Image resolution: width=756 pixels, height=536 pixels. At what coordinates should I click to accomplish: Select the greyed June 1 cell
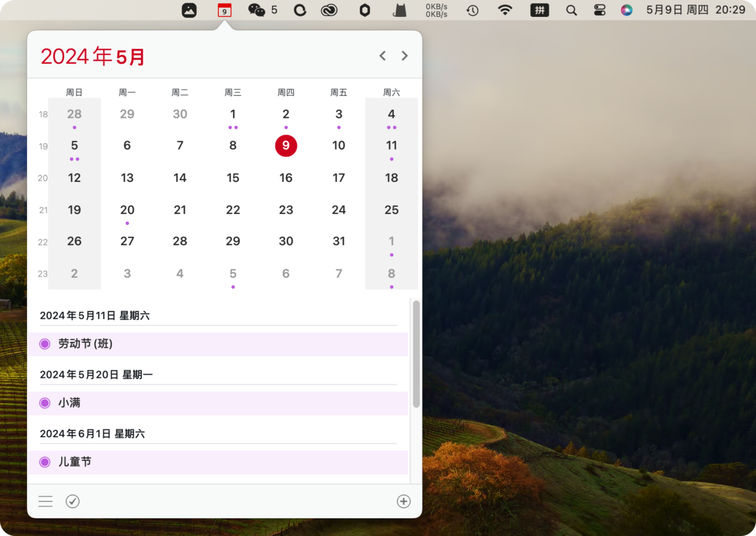[x=392, y=241]
